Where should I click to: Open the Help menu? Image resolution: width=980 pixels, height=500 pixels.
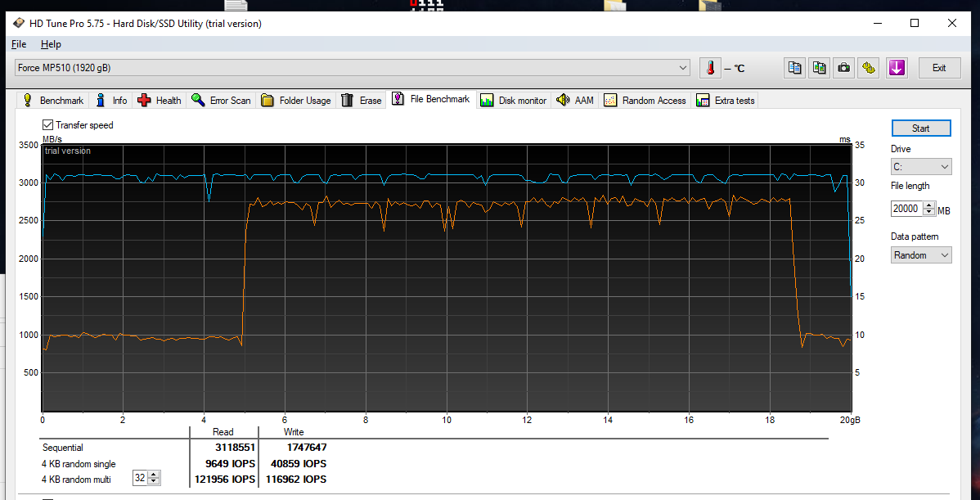coord(52,44)
